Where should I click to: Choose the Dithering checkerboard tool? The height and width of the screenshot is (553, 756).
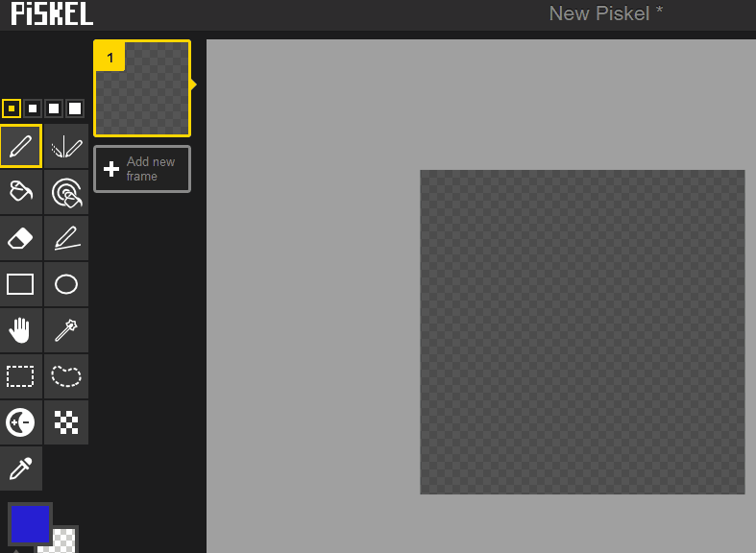pos(66,422)
